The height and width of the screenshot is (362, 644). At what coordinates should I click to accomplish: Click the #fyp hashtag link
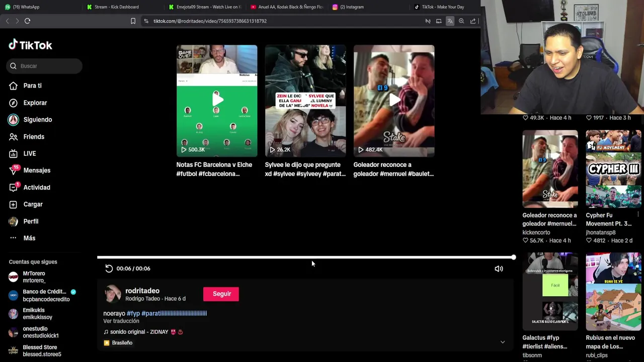coord(133,313)
